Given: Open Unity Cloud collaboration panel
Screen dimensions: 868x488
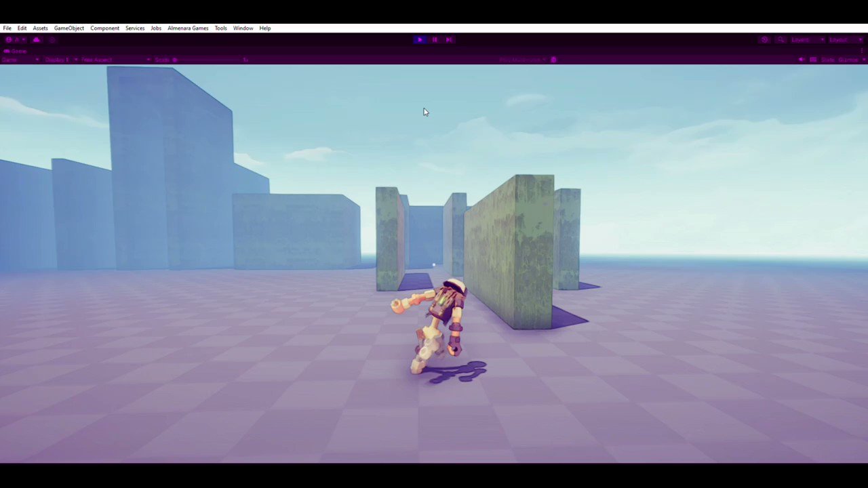Looking at the screenshot, I should 36,39.
